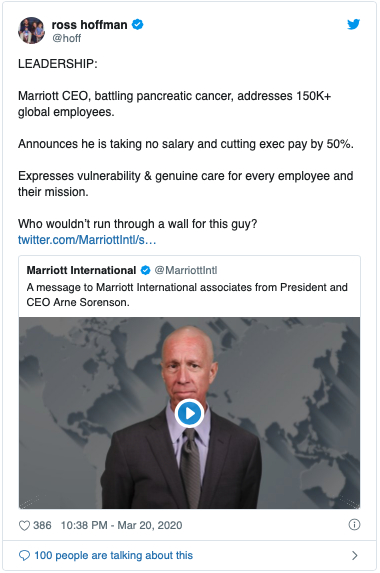Play the Arne Sorenson video
The height and width of the screenshot is (573, 380).
pos(189,413)
